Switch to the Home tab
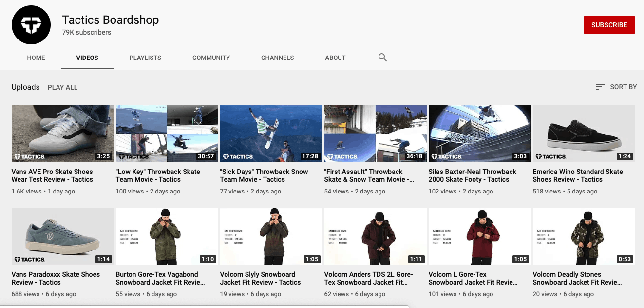This screenshot has width=644, height=308. click(x=36, y=58)
